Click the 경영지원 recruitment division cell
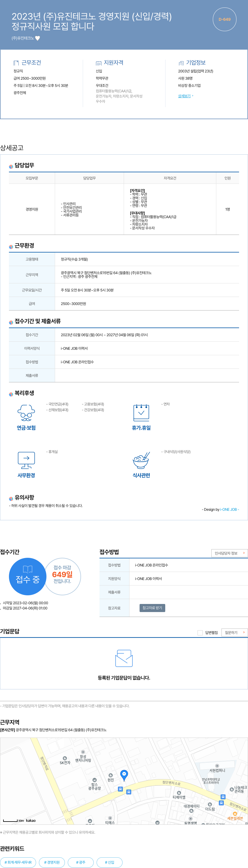This screenshot has height=868, width=248. tap(32, 209)
